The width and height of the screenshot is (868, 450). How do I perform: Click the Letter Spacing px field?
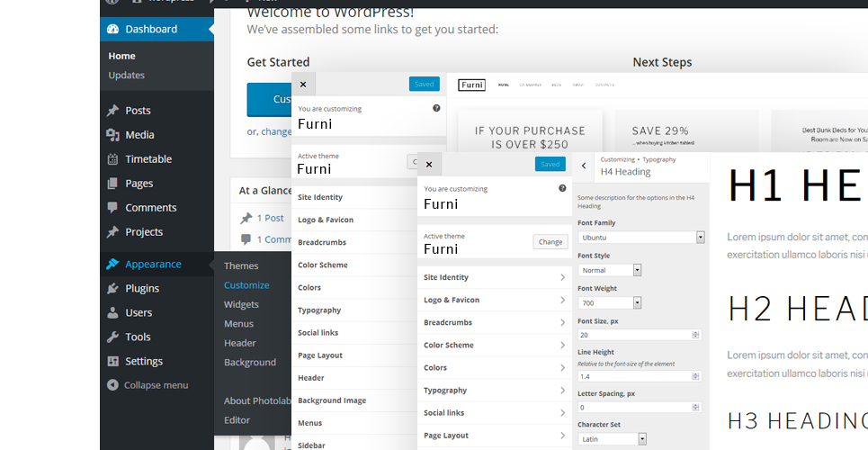click(x=640, y=408)
